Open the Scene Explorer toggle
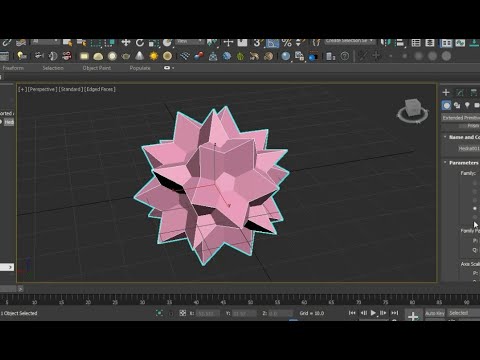The image size is (480, 360). [x=416, y=43]
